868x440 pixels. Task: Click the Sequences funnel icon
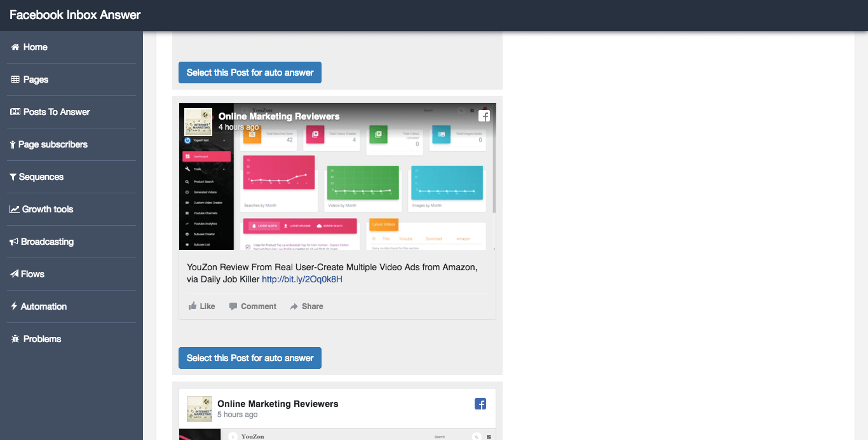pyautogui.click(x=13, y=177)
